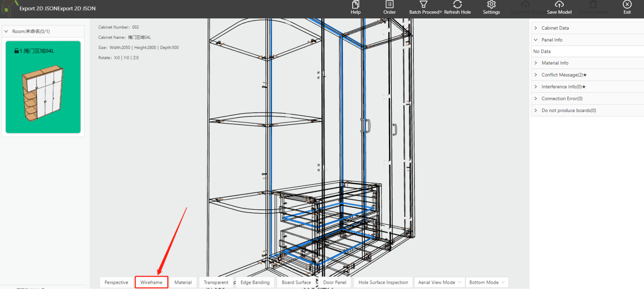Screen dimensions: 644x290
Task: Click the Refresh Hole icon
Action: coord(457,5)
